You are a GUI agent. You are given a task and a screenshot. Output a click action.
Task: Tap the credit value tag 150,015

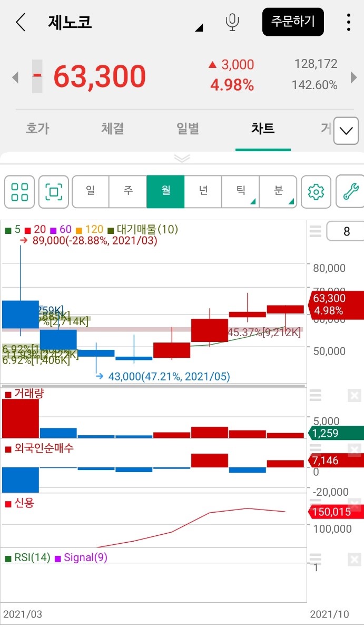click(x=335, y=512)
